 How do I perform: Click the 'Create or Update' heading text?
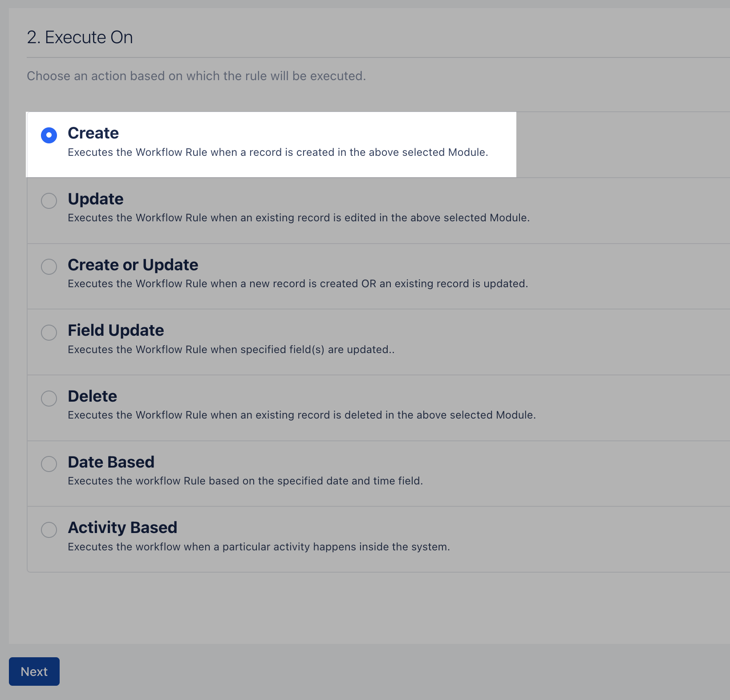[133, 265]
